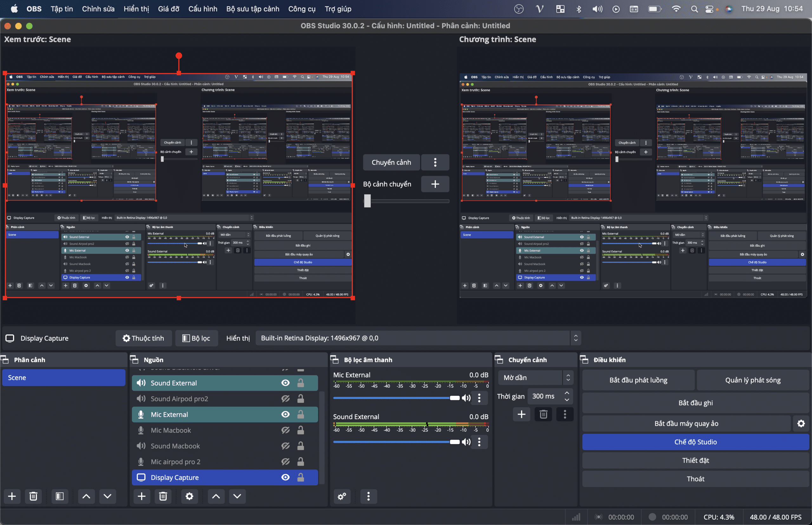The image size is (812, 525).
Task: Open Công cụ menu
Action: (x=302, y=9)
